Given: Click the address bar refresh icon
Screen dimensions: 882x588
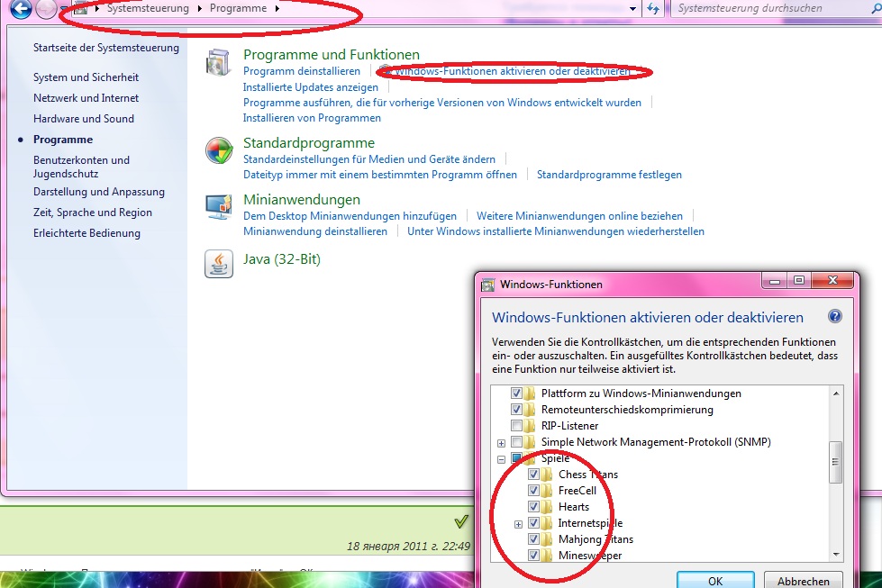Looking at the screenshot, I should point(653,9).
